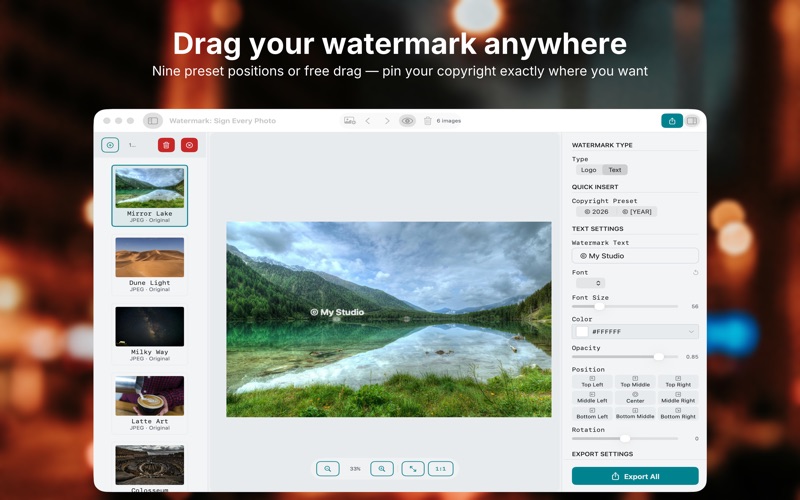Select the Mirror Lake thumbnail
Viewport: 800px width, 500px height.
tap(149, 195)
